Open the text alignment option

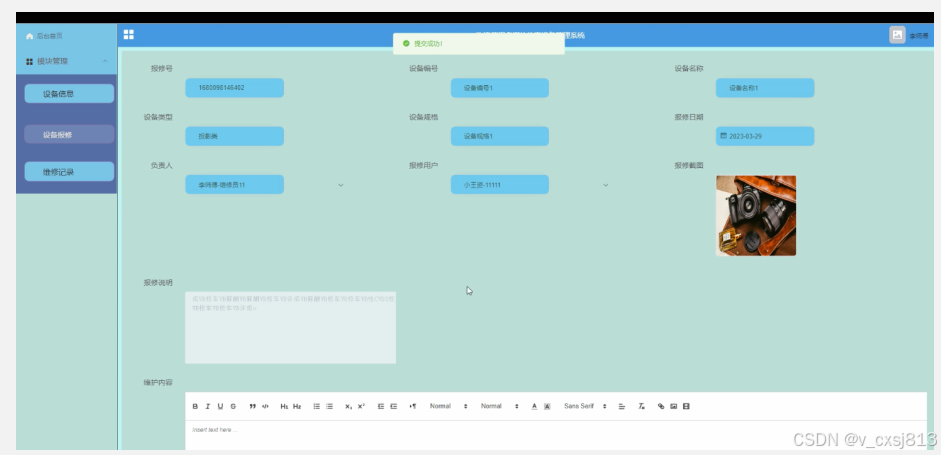click(622, 406)
